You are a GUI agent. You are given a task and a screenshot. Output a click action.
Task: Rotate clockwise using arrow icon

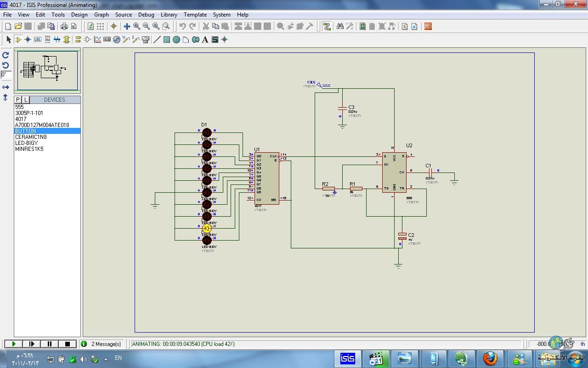[6, 55]
